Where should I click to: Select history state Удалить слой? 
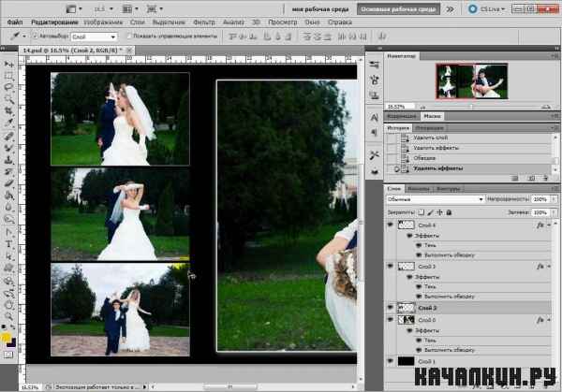pos(469,138)
